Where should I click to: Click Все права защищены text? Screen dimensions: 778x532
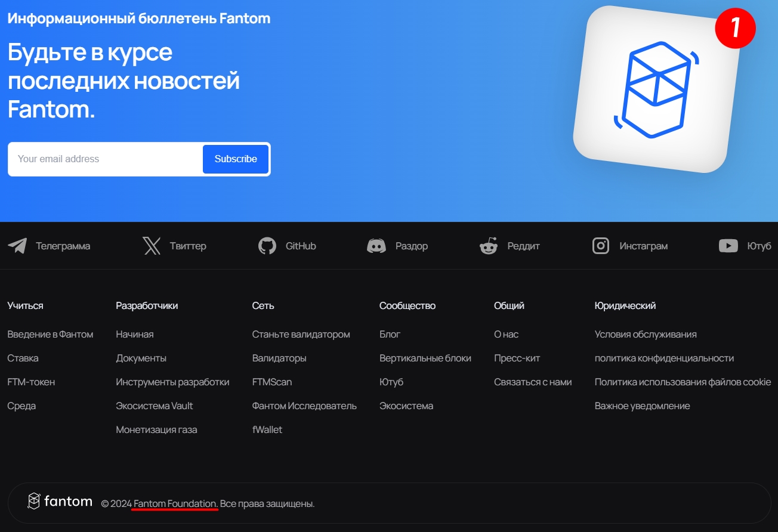point(267,504)
